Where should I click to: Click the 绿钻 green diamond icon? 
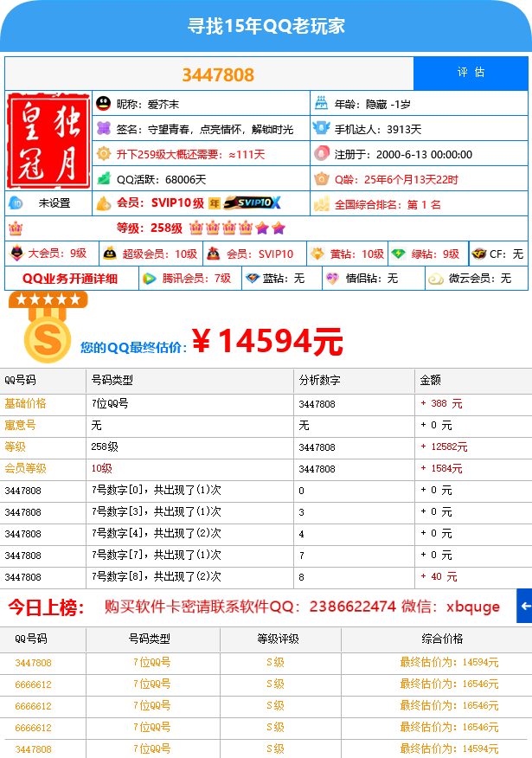click(398, 254)
